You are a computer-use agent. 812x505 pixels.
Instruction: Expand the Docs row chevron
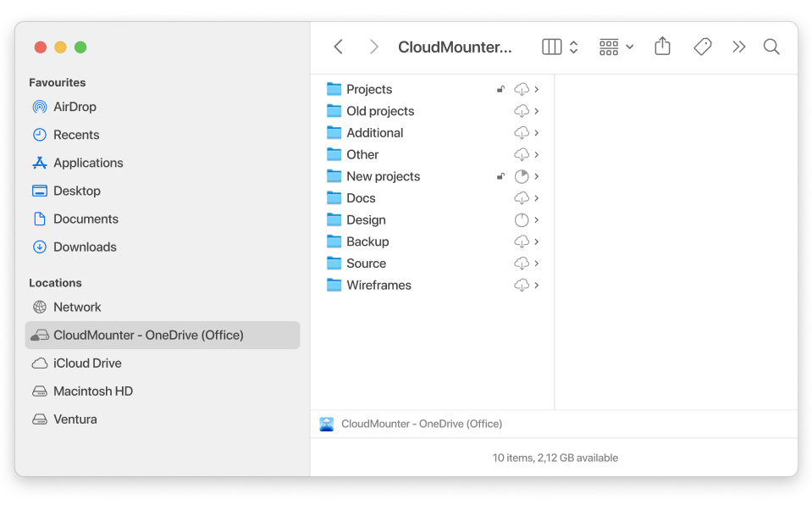pos(537,198)
